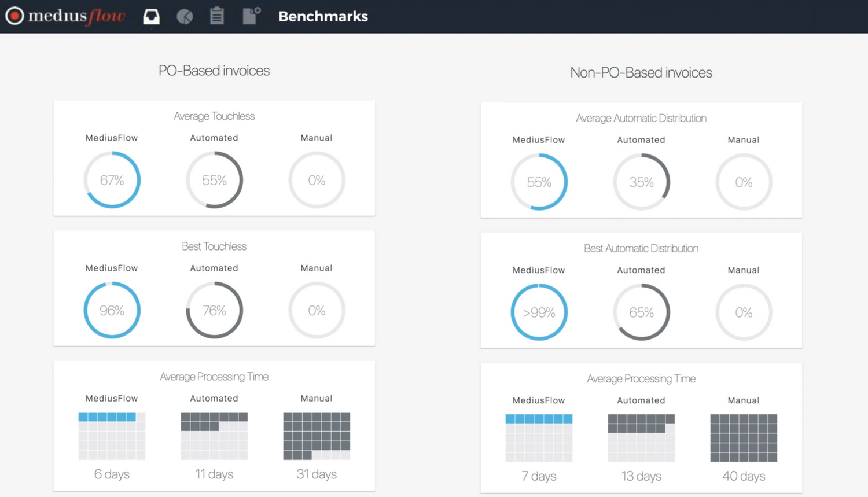This screenshot has width=868, height=497.
Task: Click the Non-PO-Based invoices heading
Action: point(641,73)
